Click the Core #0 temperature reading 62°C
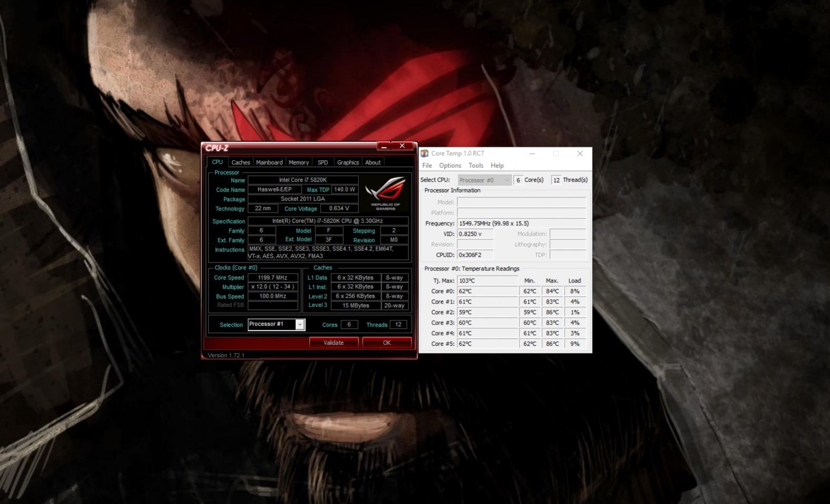This screenshot has height=504, width=830. (487, 291)
